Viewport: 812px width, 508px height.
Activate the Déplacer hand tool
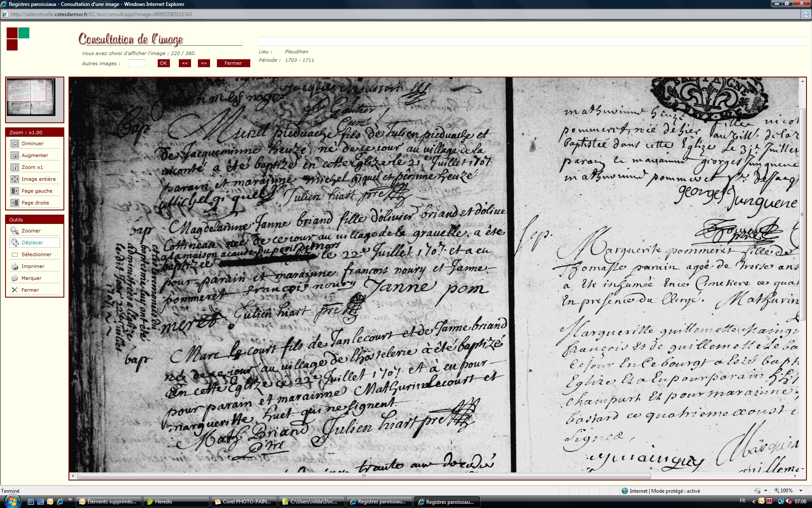click(15, 243)
